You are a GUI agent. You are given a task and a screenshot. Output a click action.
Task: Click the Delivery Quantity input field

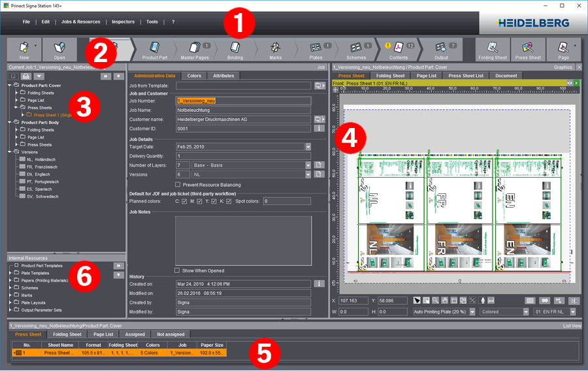242,156
